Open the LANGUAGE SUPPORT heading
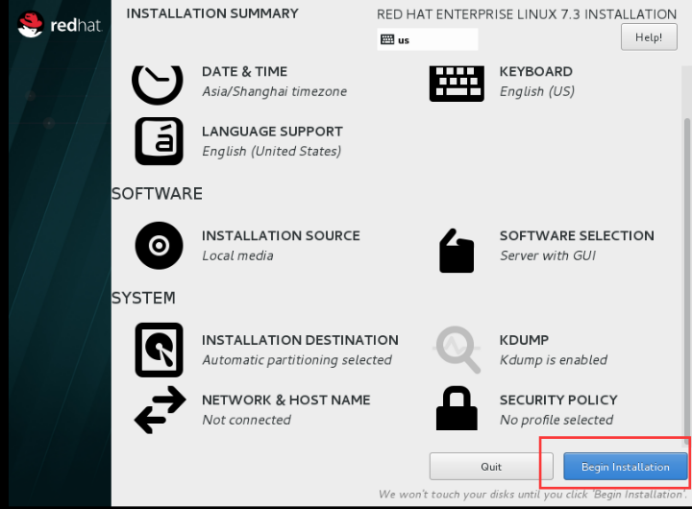The width and height of the screenshot is (692, 510). [272, 131]
